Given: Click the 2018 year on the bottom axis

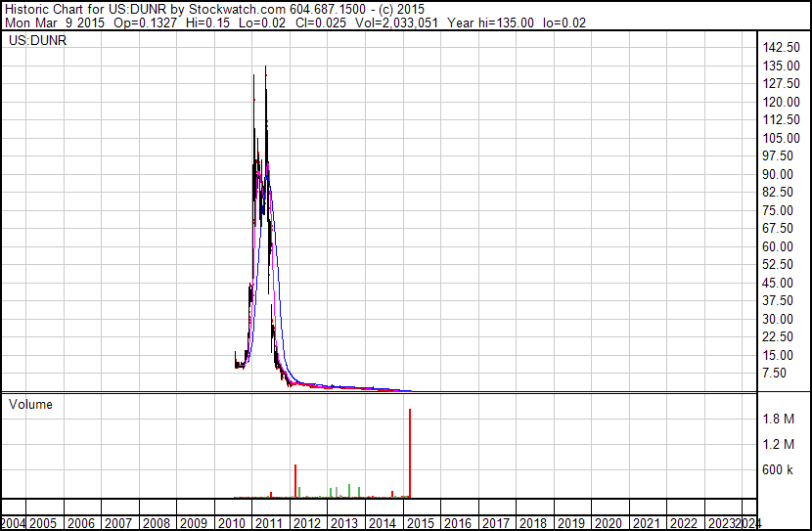Looking at the screenshot, I should (x=532, y=523).
